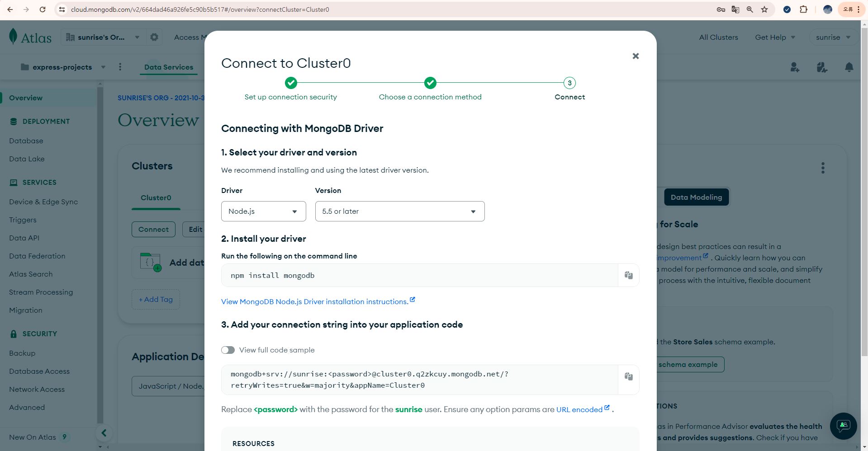Viewport: 868px width, 451px height.
Task: Select Overview in the sidebar
Action: coord(26,98)
